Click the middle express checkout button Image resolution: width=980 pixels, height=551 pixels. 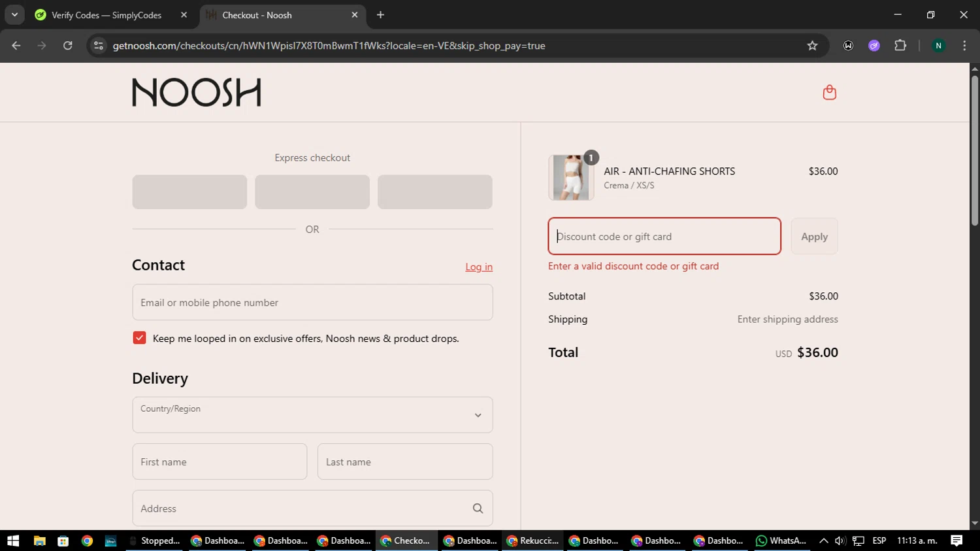click(312, 192)
